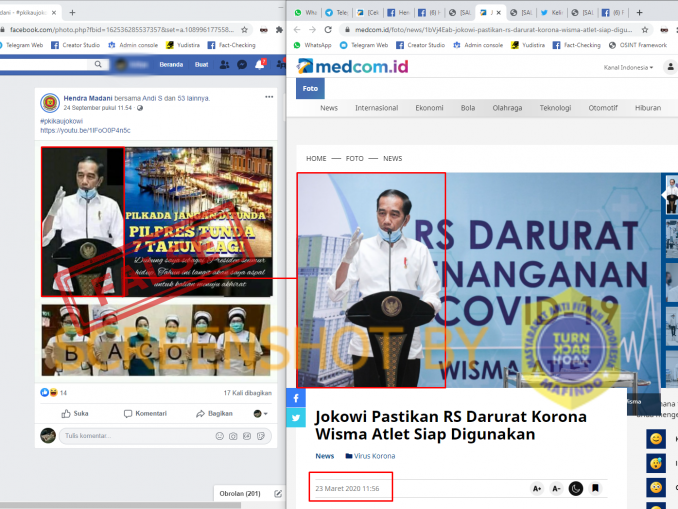The width and height of the screenshot is (678, 509).
Task: Reload the medcom page
Action: [328, 29]
